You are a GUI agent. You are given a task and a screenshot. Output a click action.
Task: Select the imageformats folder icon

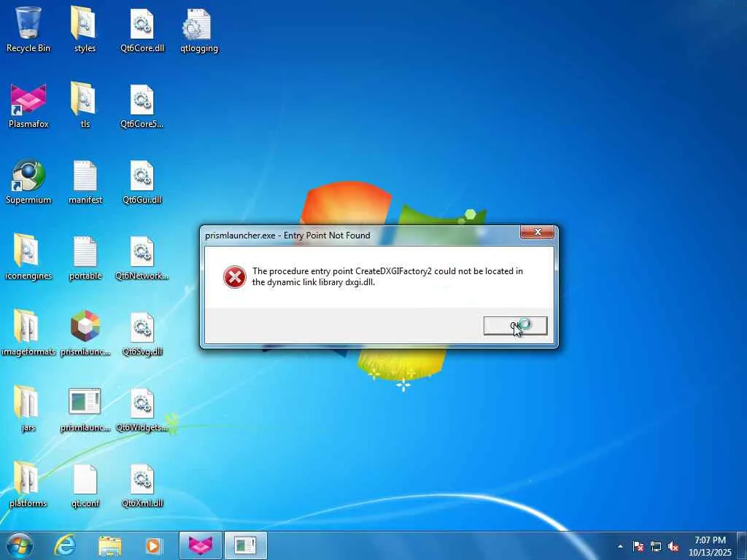tap(28, 333)
